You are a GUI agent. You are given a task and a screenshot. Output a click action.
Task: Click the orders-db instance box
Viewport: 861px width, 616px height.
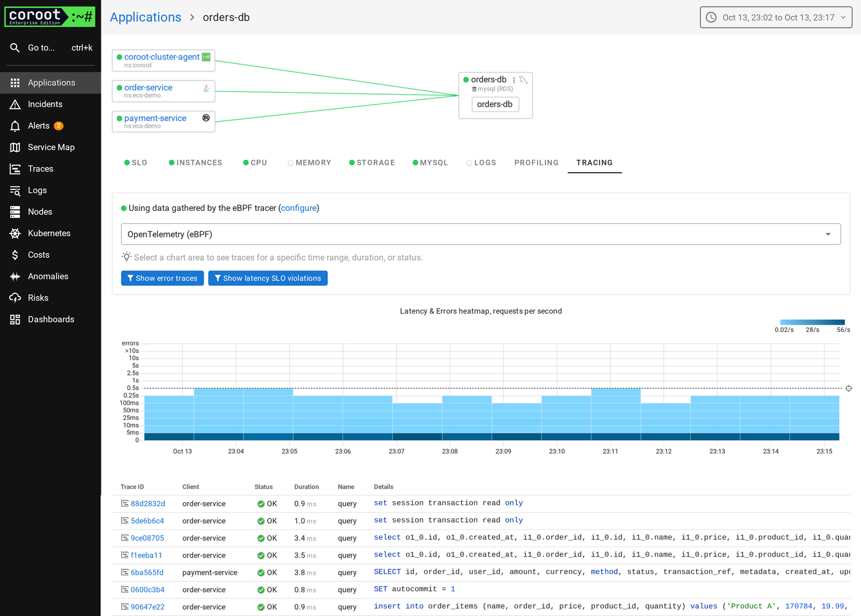point(496,105)
